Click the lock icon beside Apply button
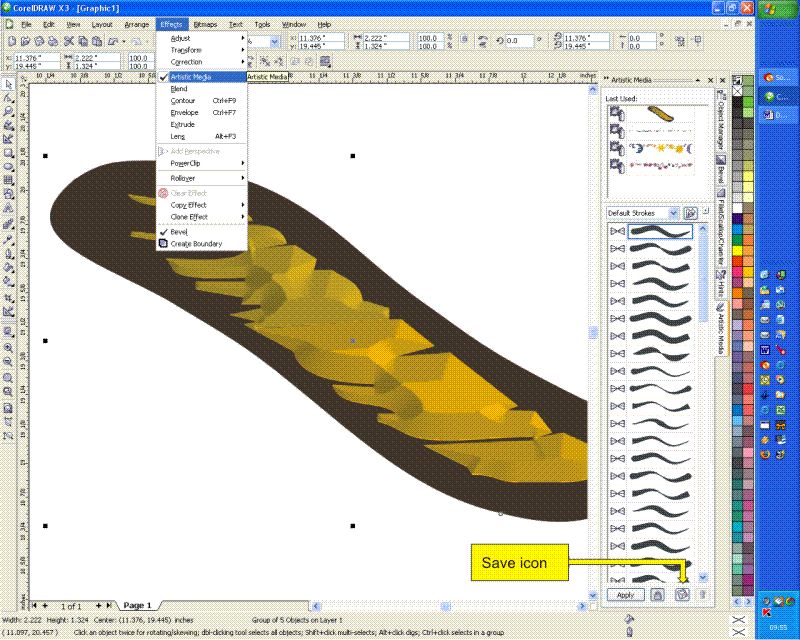The image size is (800, 640). (658, 594)
